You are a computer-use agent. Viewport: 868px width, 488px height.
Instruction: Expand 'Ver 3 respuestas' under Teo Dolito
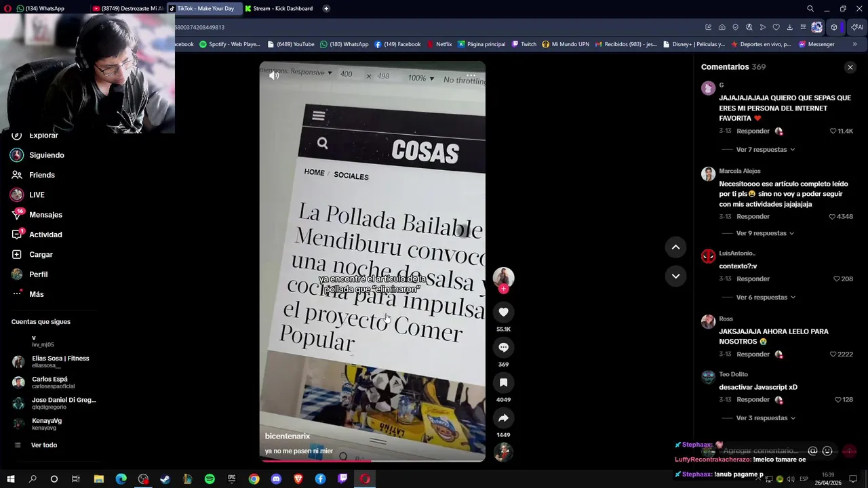(765, 418)
